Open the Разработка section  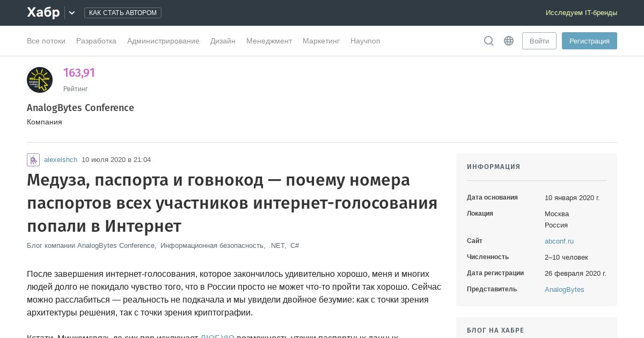pyautogui.click(x=96, y=41)
